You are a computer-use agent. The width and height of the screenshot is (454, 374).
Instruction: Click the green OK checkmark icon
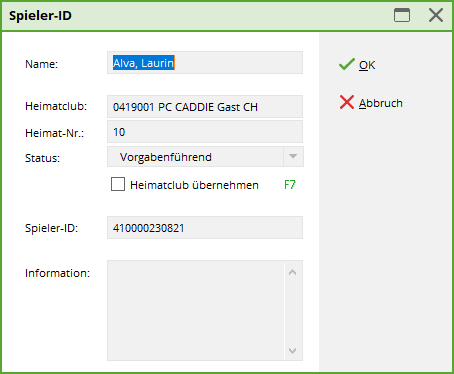347,64
